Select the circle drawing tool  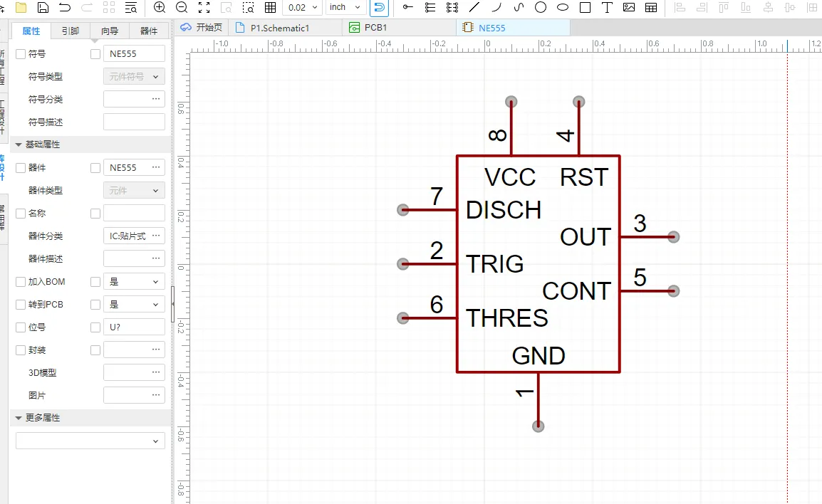541,7
